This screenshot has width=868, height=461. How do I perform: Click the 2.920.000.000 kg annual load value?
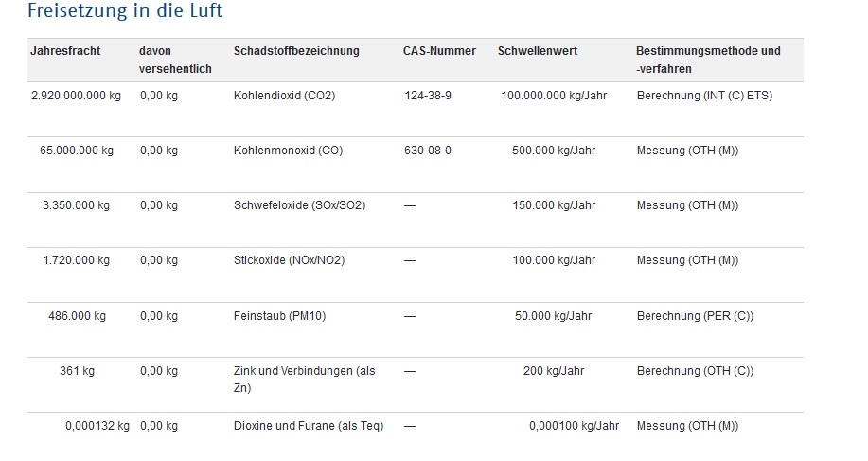tap(76, 96)
